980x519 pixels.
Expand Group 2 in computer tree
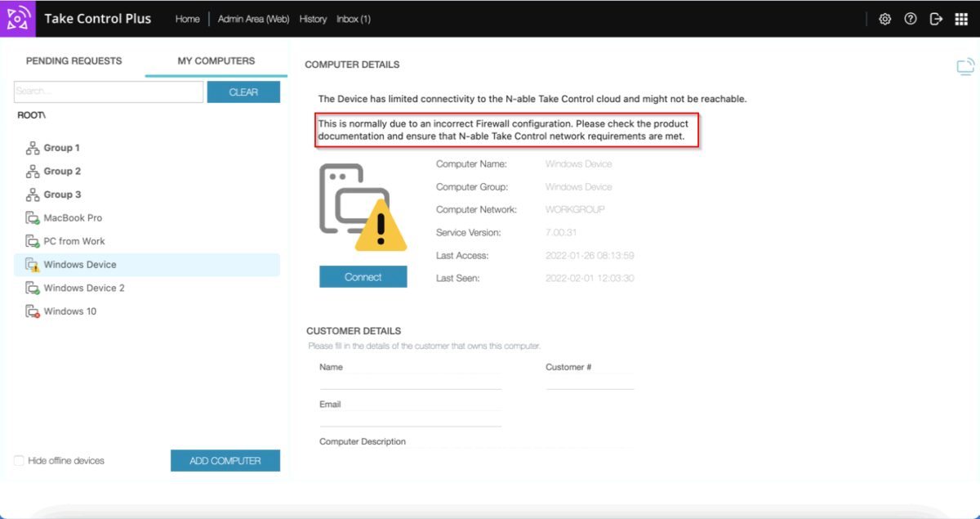pos(61,172)
